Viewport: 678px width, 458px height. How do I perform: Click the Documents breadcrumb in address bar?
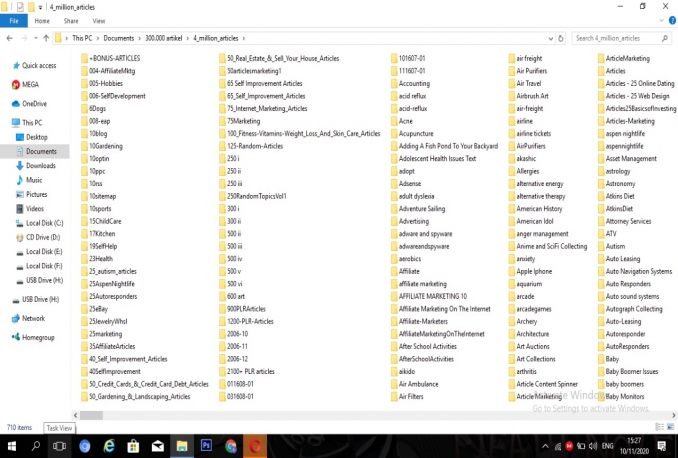(117, 38)
